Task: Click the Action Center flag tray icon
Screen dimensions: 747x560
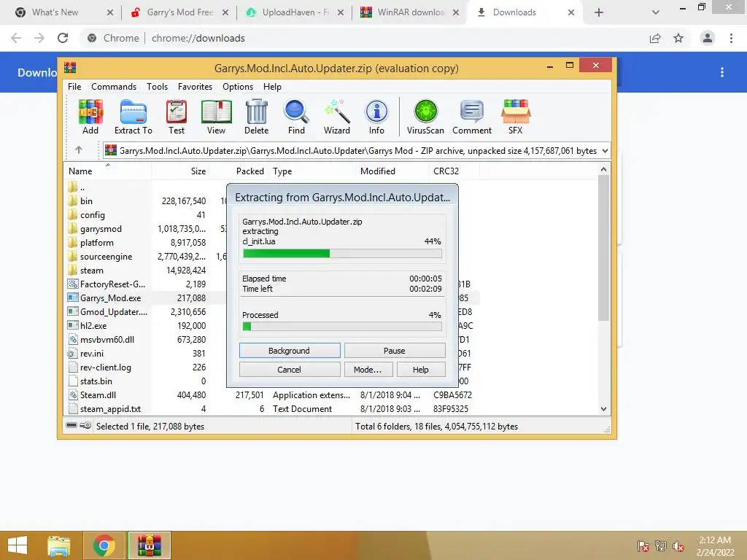Action: point(643,546)
